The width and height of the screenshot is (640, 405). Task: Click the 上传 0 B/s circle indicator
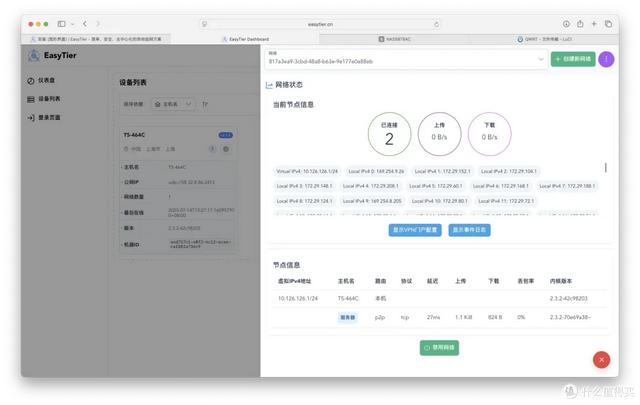tap(440, 134)
